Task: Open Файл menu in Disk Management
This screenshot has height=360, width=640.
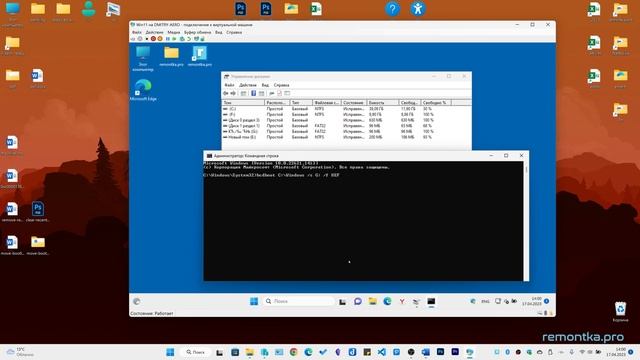Action: click(229, 85)
